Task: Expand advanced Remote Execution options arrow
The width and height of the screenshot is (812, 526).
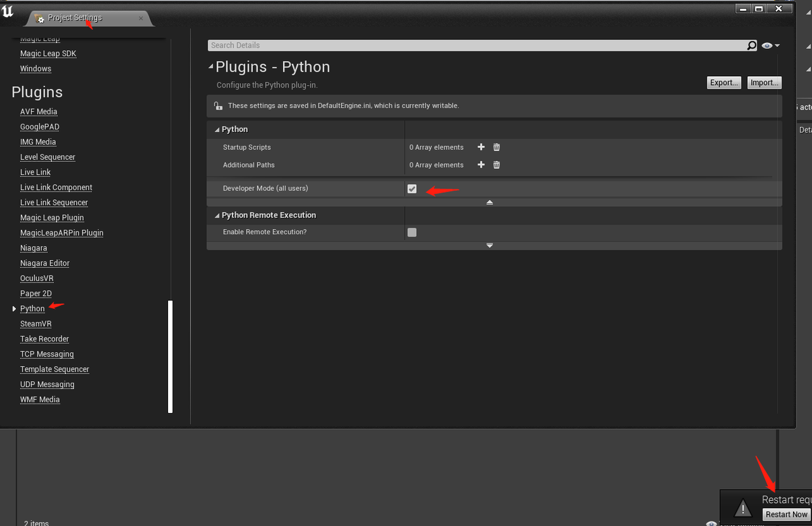Action: 490,246
